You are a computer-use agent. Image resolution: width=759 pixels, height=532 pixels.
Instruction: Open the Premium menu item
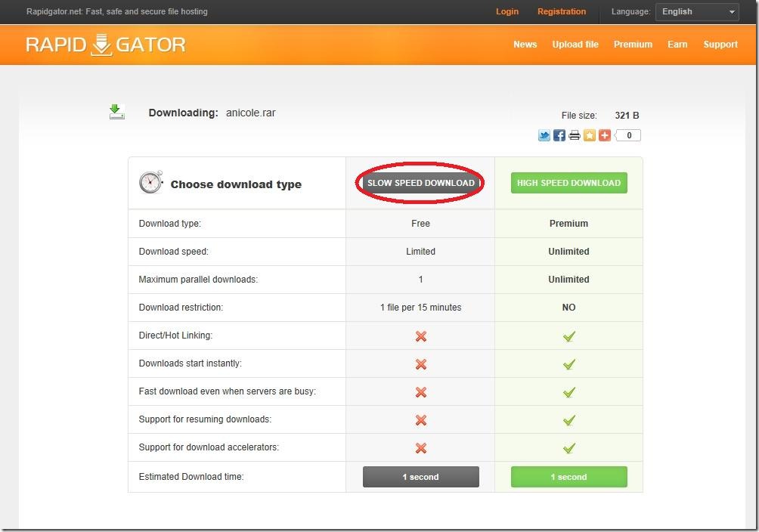(x=633, y=45)
